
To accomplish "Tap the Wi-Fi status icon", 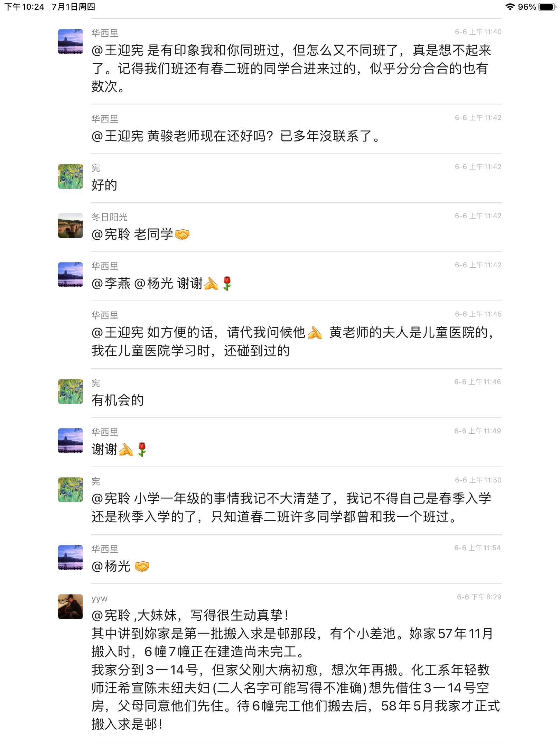I will click(x=510, y=7).
